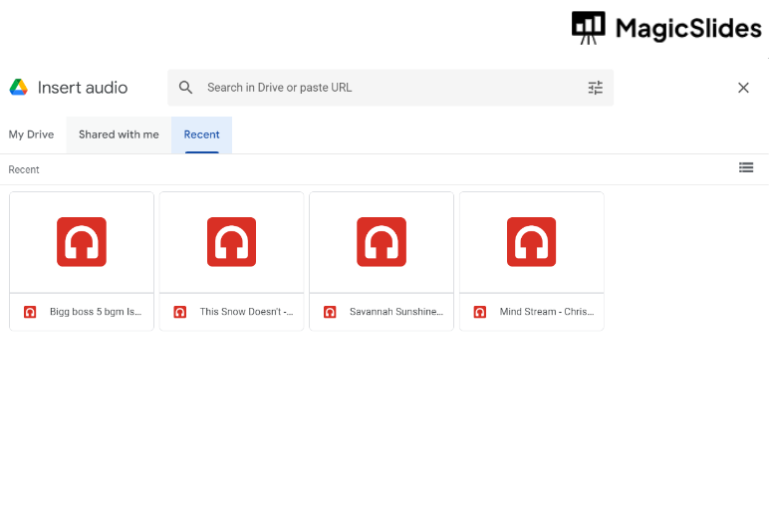Click the Insert audio title text

point(83,88)
